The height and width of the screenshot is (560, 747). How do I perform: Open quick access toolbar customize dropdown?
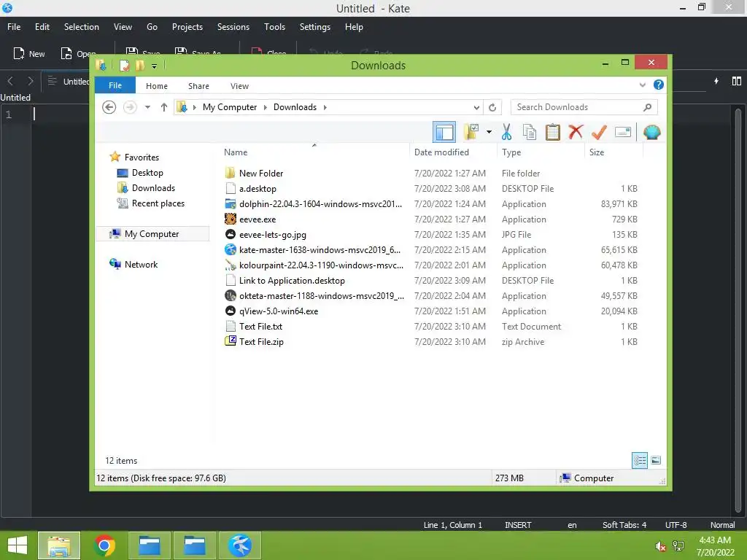click(155, 66)
